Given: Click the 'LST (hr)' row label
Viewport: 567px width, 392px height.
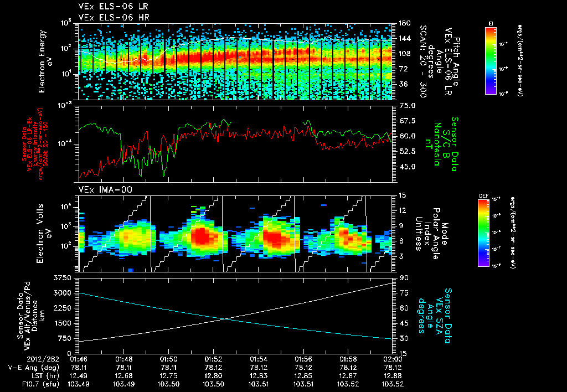Looking at the screenshot, I should click(x=44, y=376).
